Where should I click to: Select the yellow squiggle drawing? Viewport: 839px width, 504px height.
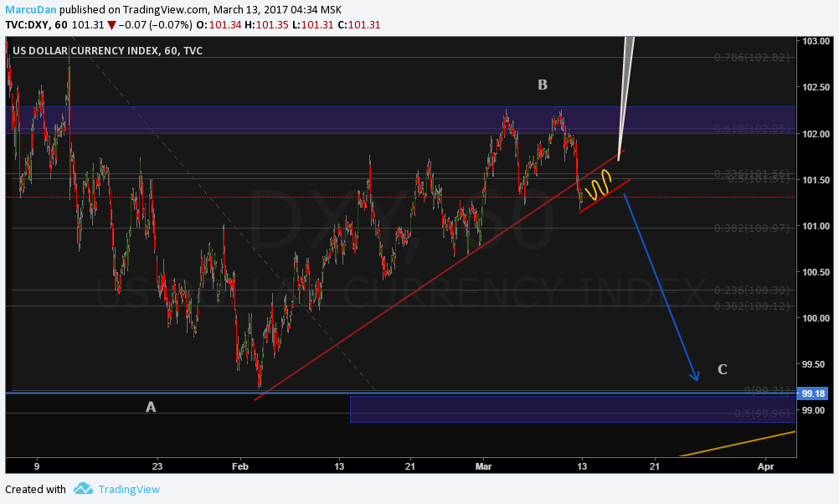[598, 185]
